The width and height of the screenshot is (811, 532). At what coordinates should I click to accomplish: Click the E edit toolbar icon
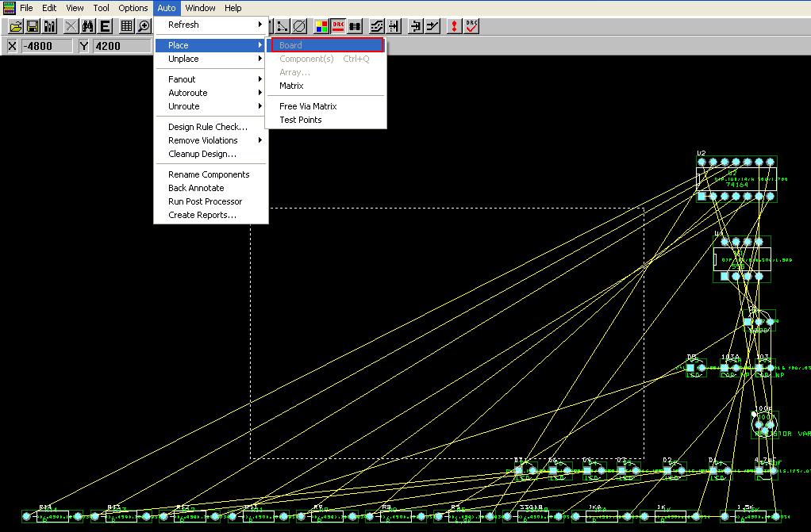[105, 26]
